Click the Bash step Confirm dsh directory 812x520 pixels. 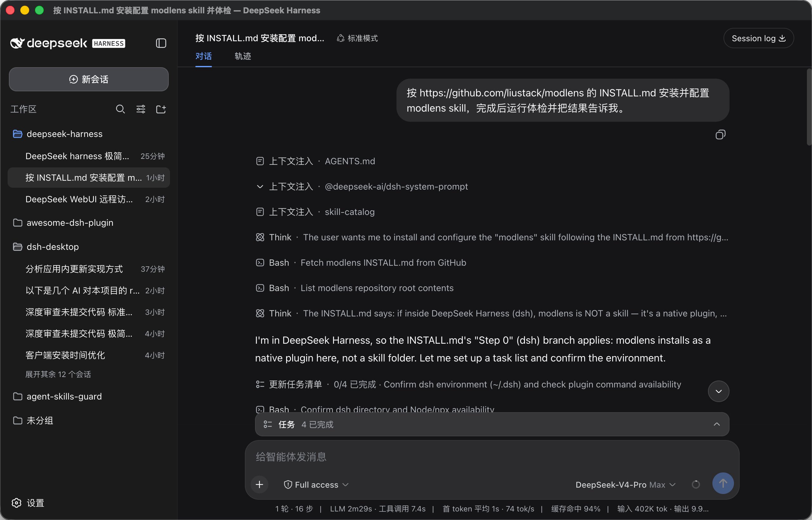(375, 409)
